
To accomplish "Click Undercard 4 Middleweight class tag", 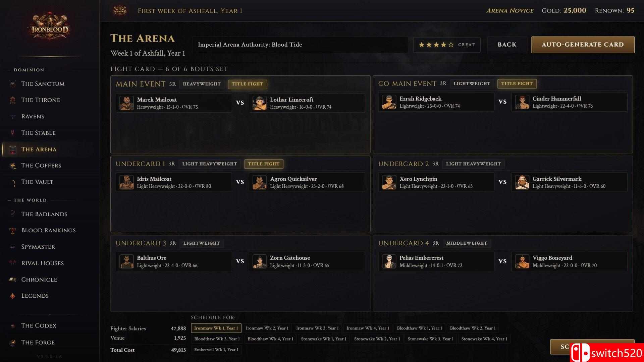I will [x=467, y=243].
